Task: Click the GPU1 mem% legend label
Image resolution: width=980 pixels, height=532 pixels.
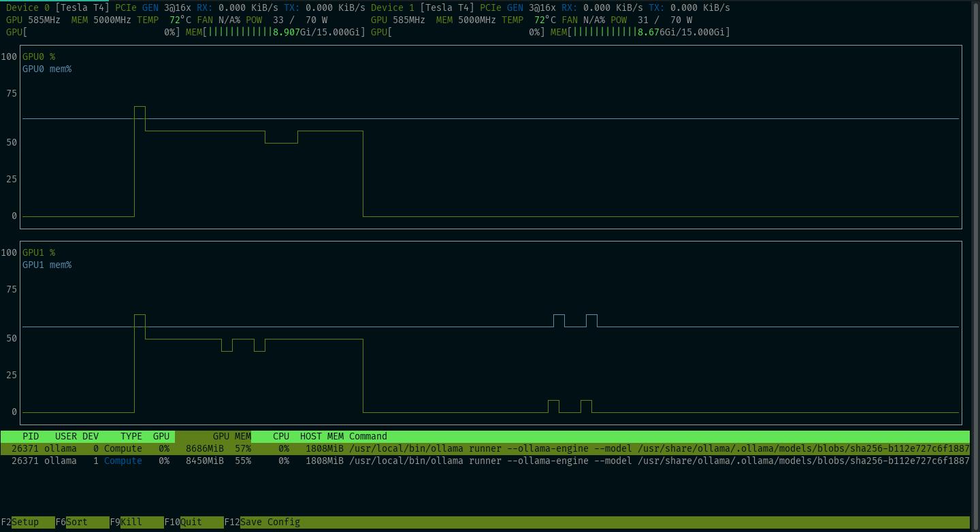Action: (x=47, y=265)
